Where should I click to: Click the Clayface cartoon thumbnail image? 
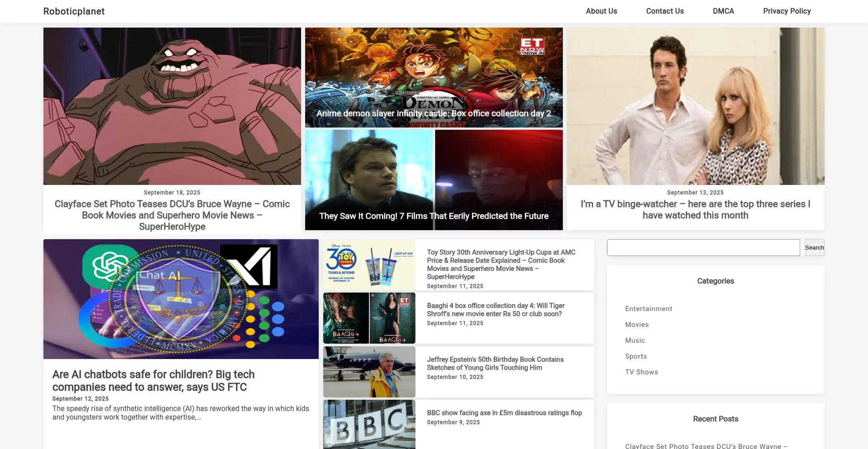[x=172, y=106]
